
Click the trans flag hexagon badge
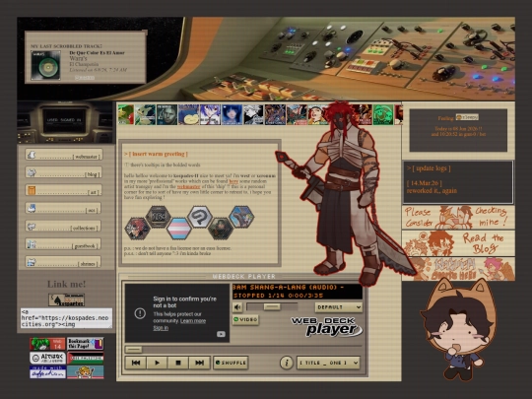[x=179, y=229]
